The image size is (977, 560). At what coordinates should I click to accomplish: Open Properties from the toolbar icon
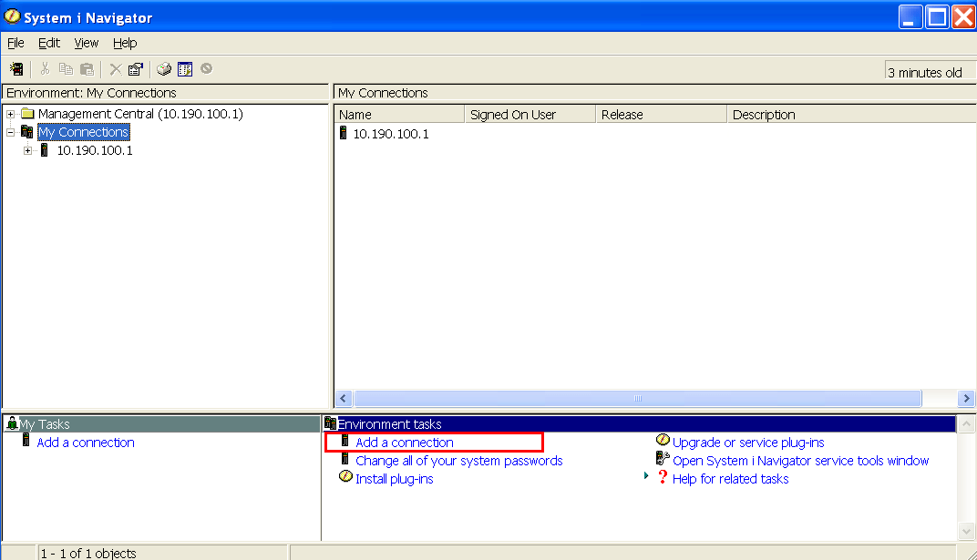tap(135, 69)
